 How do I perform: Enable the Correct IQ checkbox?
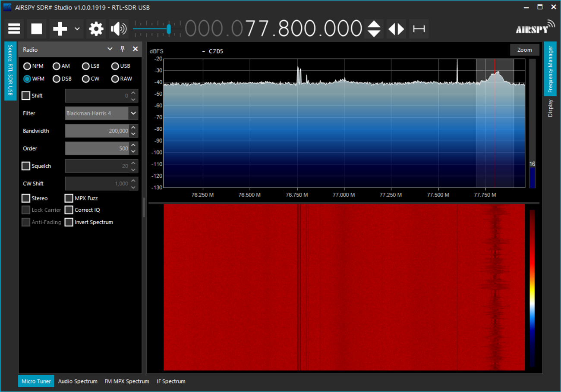coord(69,210)
